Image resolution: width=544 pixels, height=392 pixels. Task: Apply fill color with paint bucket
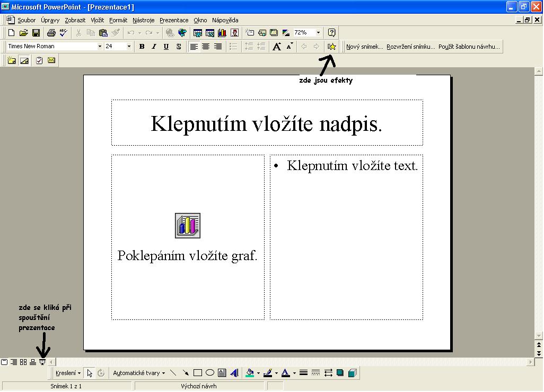(250, 373)
